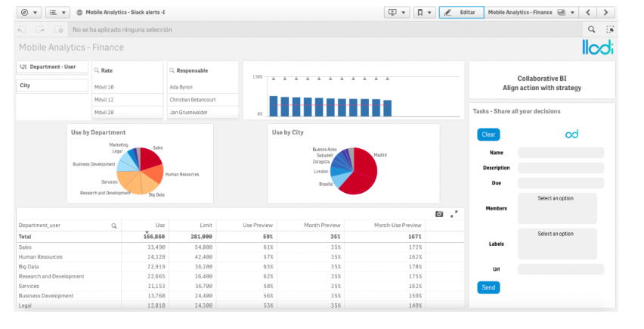Focus the Description input field
Image resolution: width=644 pixels, height=329 pixels.
pos(561,168)
